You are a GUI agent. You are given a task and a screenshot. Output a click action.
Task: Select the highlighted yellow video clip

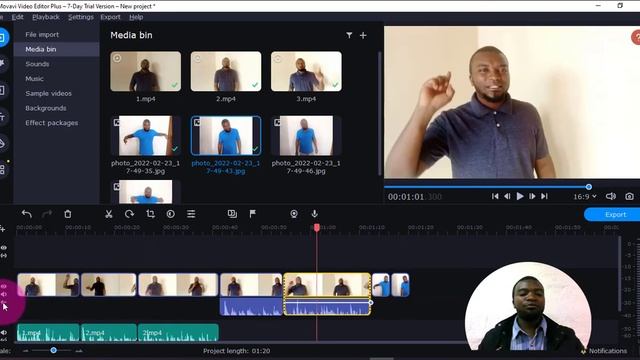(x=327, y=285)
